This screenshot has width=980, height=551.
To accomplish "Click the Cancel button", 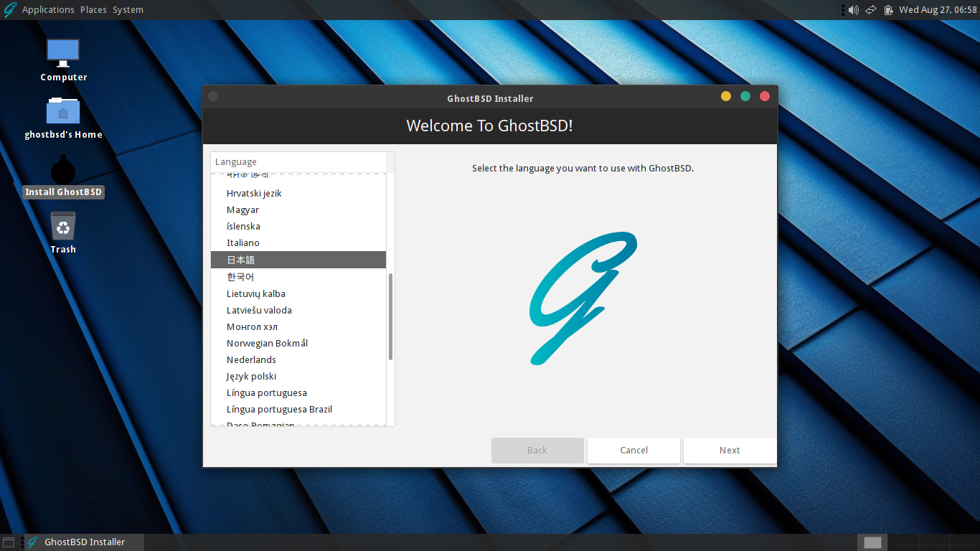I will pos(633,450).
